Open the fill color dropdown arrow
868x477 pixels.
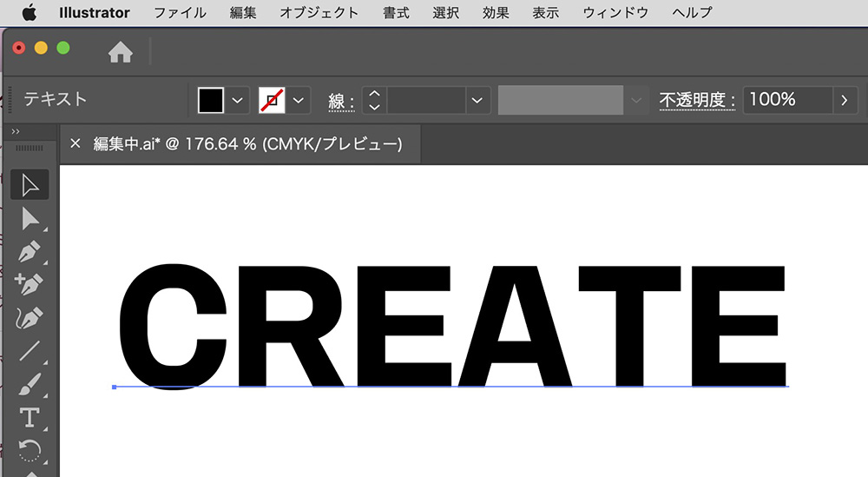(x=238, y=100)
